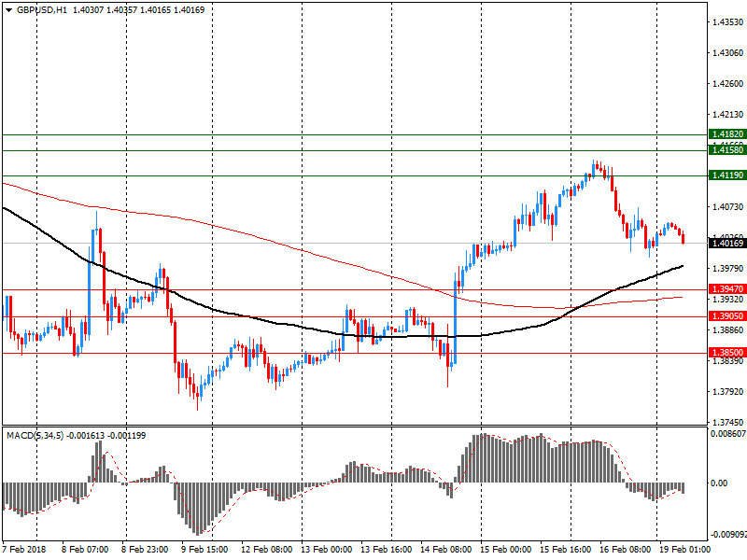Click the 1.42600 price scale value
This screenshot has width=747, height=560.
pyautogui.click(x=727, y=84)
